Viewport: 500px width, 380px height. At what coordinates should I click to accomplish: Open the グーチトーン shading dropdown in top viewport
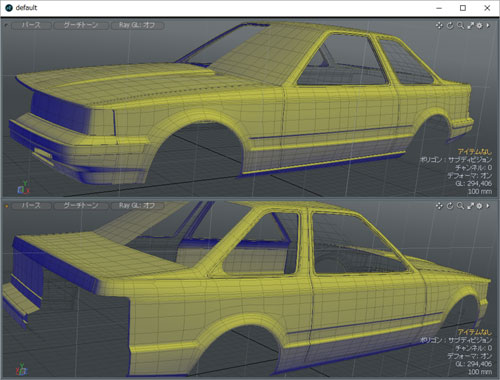pos(81,25)
